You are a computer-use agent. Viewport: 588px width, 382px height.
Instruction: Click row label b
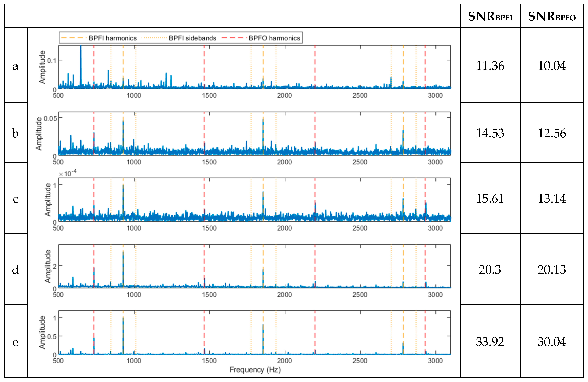coord(15,133)
